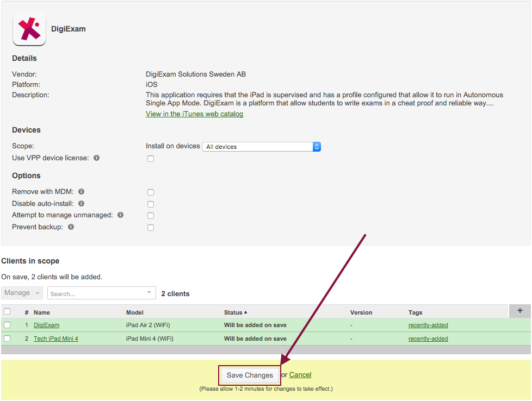Click the Cancel link
The image size is (532, 401).
(300, 375)
